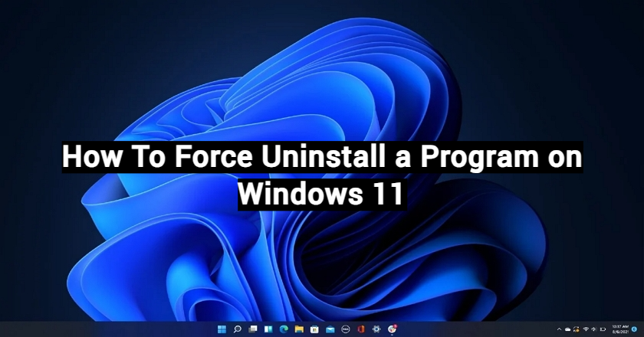The width and height of the screenshot is (644, 337).
Task: Open Settings gear on taskbar
Action: coord(376,329)
